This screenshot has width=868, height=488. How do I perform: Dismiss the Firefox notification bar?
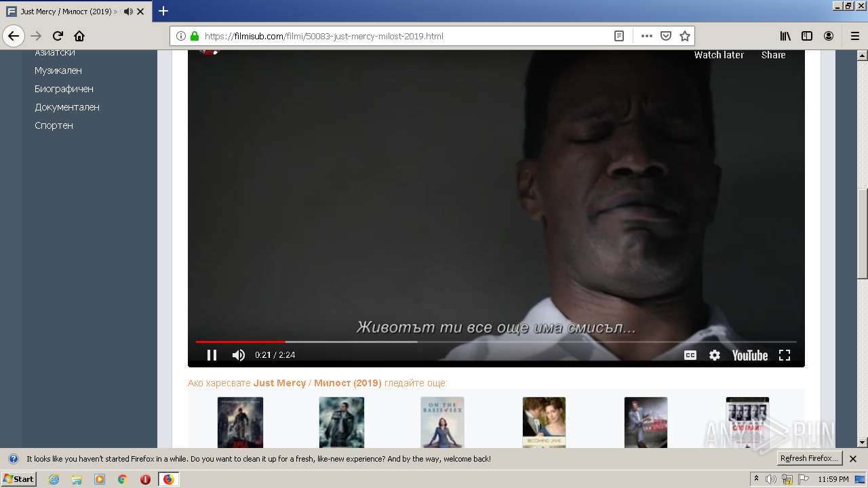[x=853, y=459]
